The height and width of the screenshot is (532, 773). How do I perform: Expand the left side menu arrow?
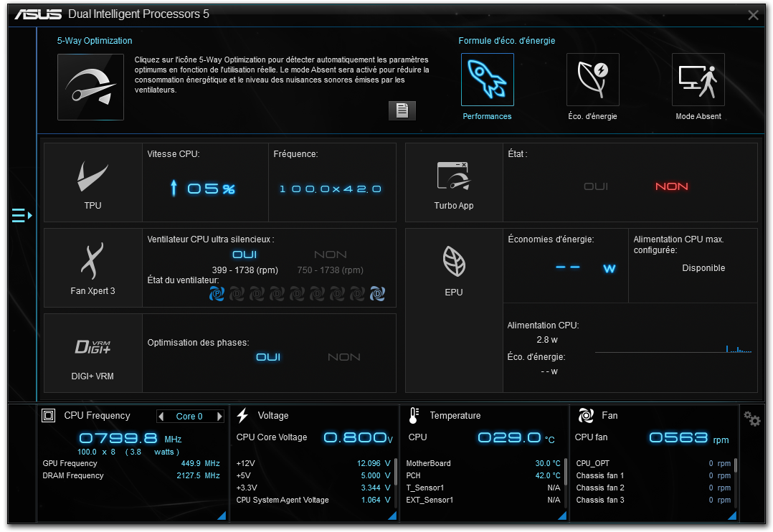tap(22, 215)
